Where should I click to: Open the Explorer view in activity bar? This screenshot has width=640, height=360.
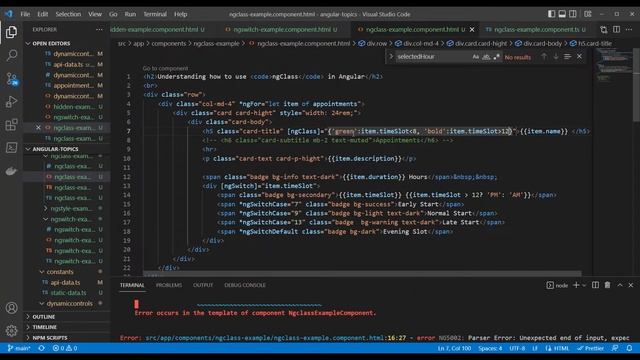click(x=11, y=32)
